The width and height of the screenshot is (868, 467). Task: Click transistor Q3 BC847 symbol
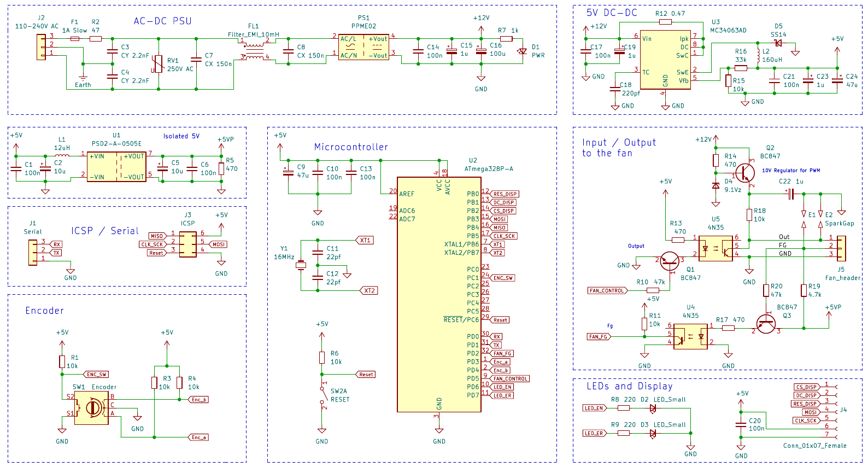click(766, 323)
